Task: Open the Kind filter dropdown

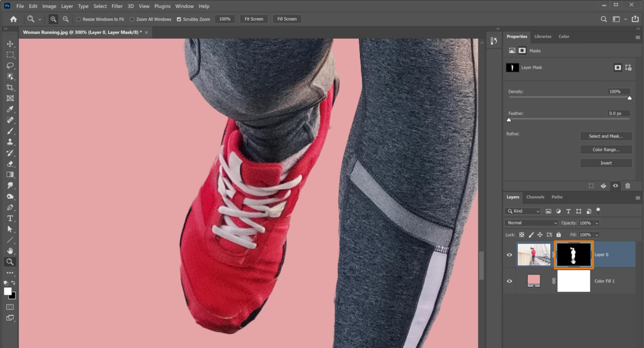Action: tap(522, 211)
